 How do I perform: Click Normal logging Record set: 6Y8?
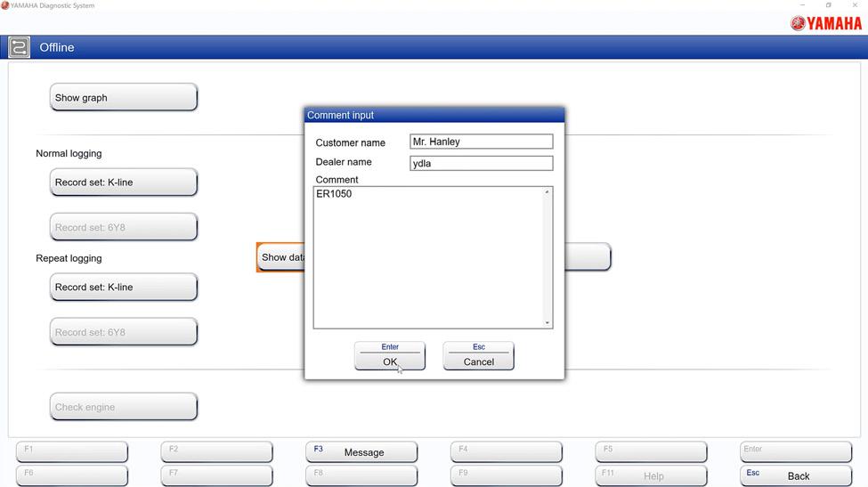(x=124, y=227)
